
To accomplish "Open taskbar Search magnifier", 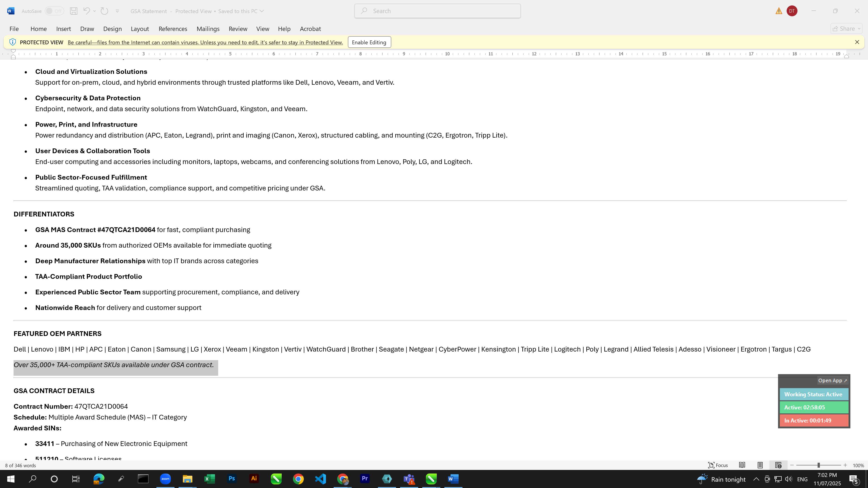I will pyautogui.click(x=33, y=479).
